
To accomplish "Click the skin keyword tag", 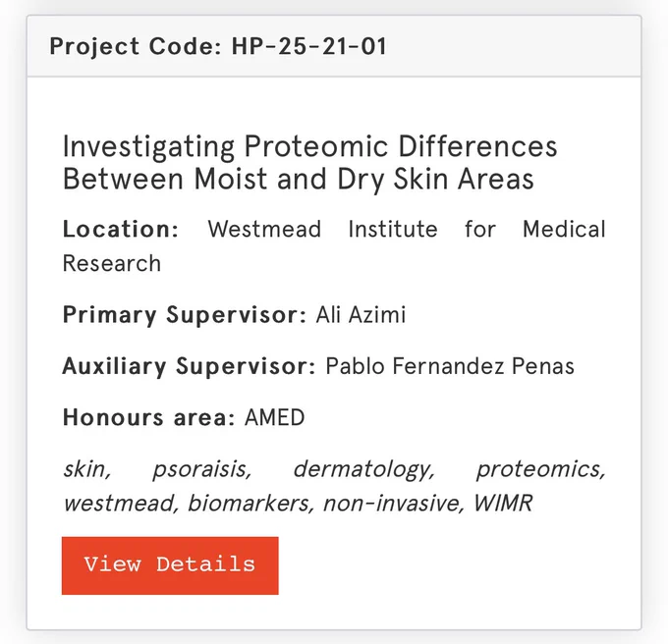I will [86, 469].
